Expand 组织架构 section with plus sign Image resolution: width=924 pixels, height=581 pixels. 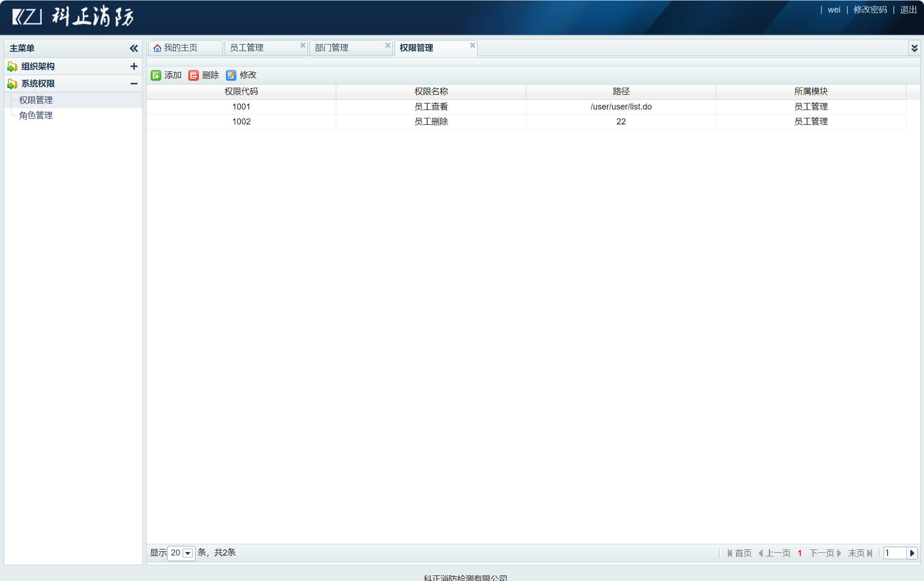pos(134,66)
